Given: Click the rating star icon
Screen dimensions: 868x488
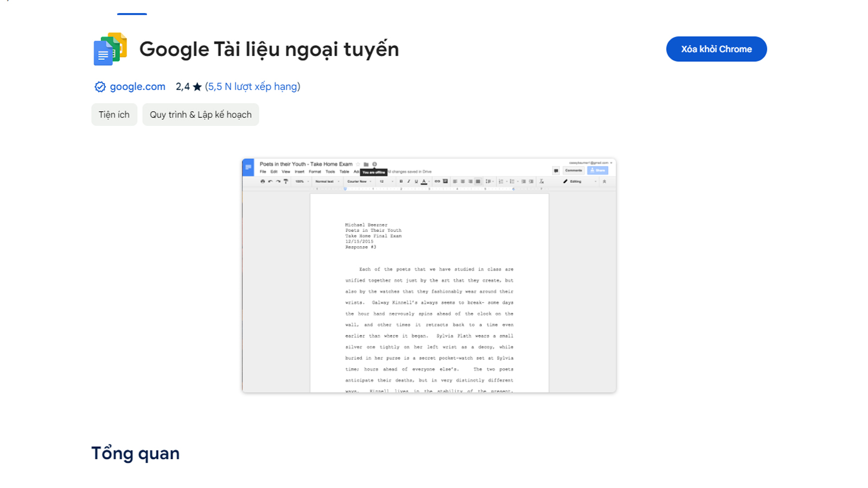Looking at the screenshot, I should tap(197, 87).
